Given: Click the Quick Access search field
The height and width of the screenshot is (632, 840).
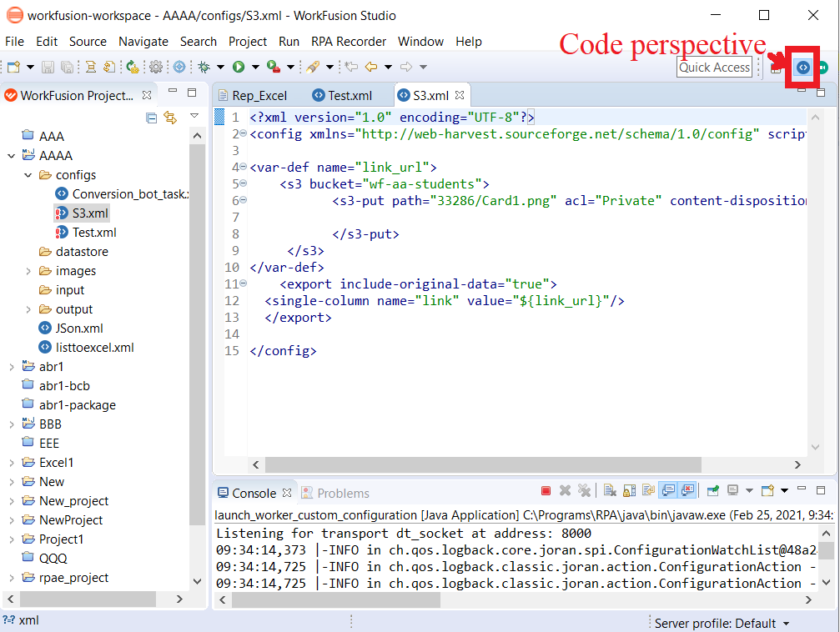Looking at the screenshot, I should [714, 68].
